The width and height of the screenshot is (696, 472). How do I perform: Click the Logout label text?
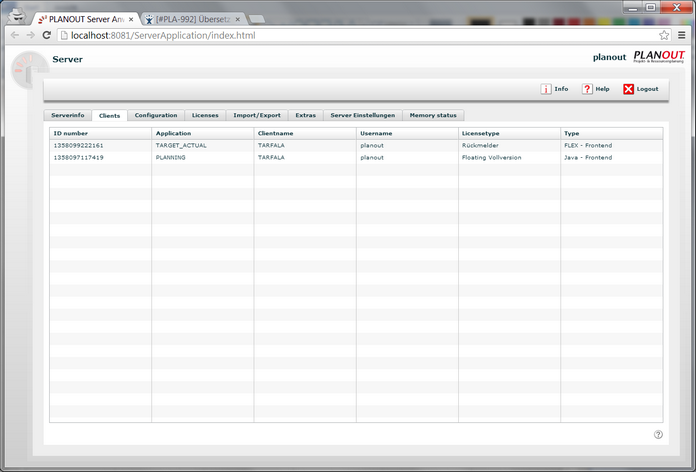648,89
